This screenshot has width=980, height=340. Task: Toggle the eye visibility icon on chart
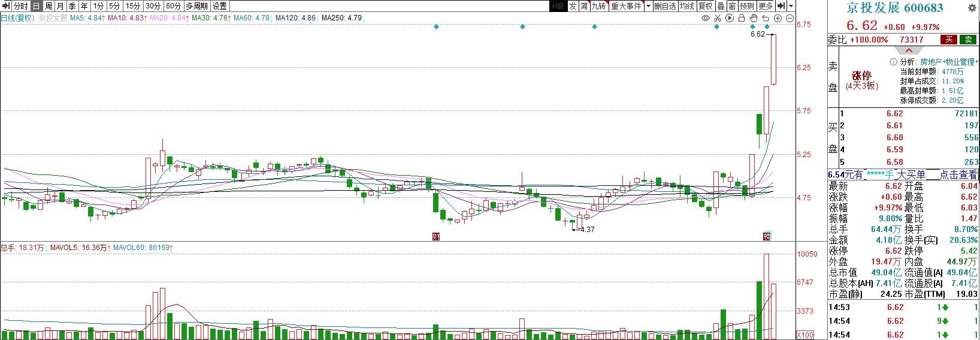coord(706,18)
